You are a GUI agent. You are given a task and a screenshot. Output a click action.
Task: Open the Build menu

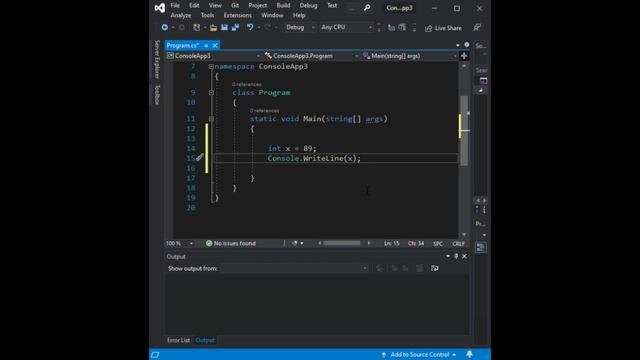coord(283,5)
